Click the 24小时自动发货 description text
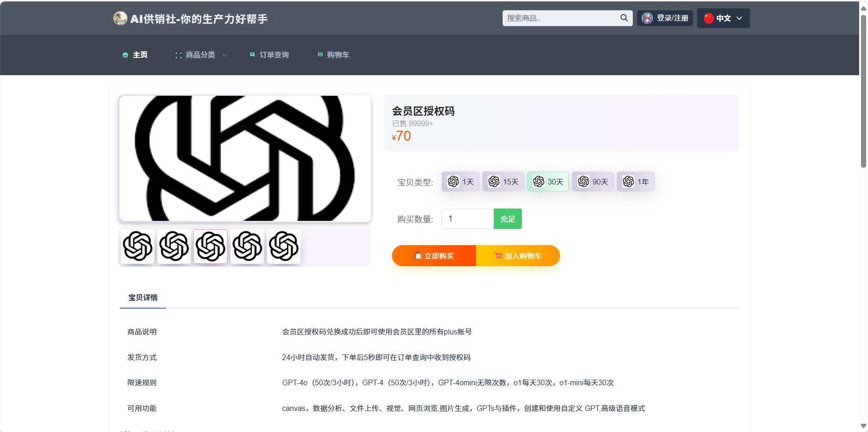The height and width of the screenshot is (432, 868). [376, 357]
